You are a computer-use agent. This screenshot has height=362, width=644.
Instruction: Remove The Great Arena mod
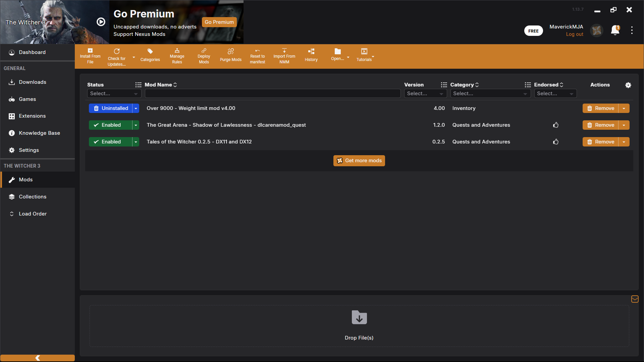tap(600, 125)
